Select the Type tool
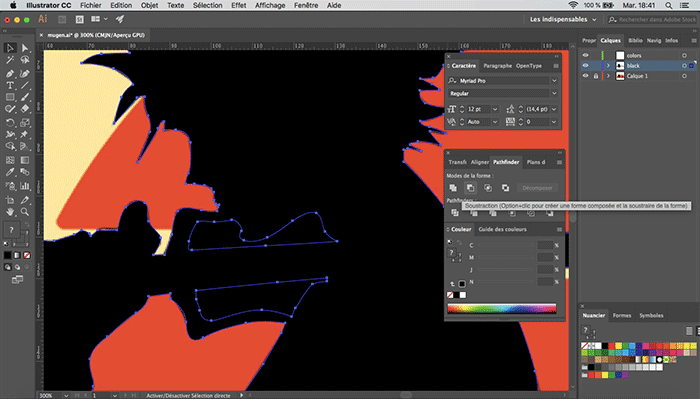700x399 pixels. [10, 85]
